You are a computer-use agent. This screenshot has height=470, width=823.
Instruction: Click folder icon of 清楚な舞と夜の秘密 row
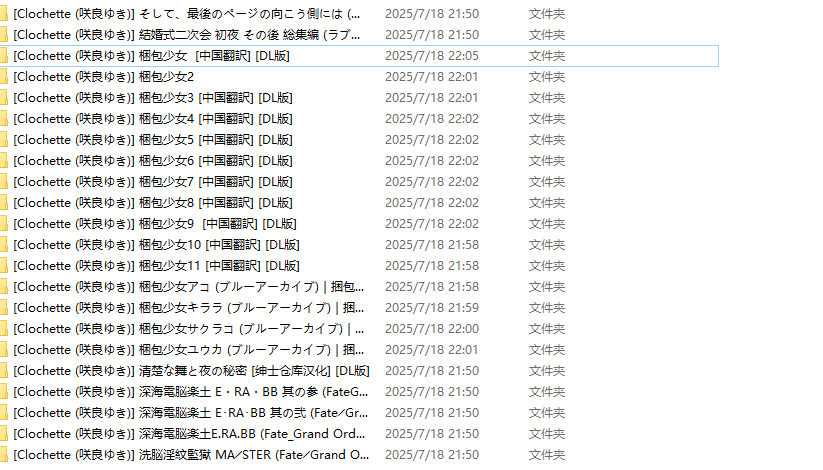tap(4, 371)
